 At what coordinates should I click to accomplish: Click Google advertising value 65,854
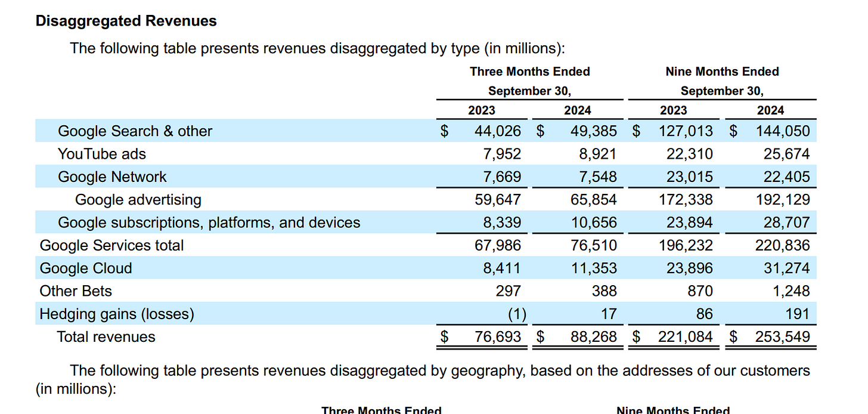click(594, 199)
